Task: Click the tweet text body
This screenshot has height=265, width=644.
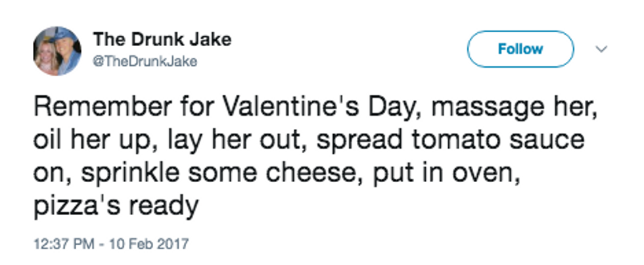Action: pyautogui.click(x=315, y=156)
